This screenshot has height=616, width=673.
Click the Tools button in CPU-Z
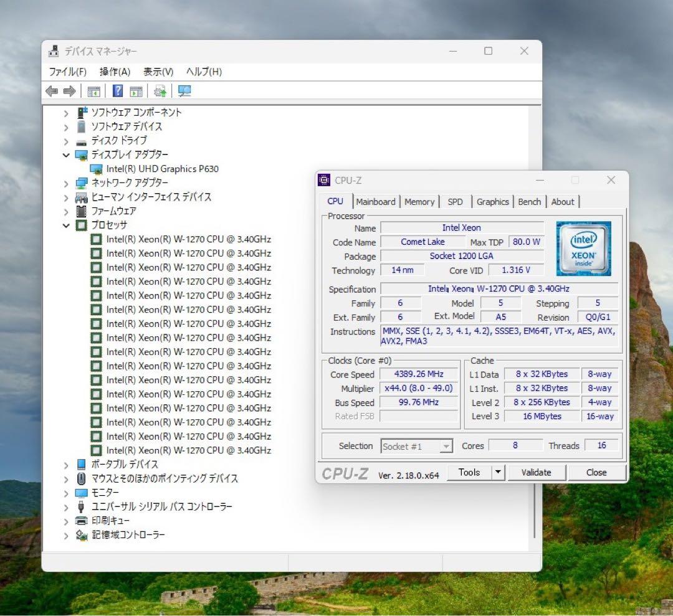click(x=469, y=472)
